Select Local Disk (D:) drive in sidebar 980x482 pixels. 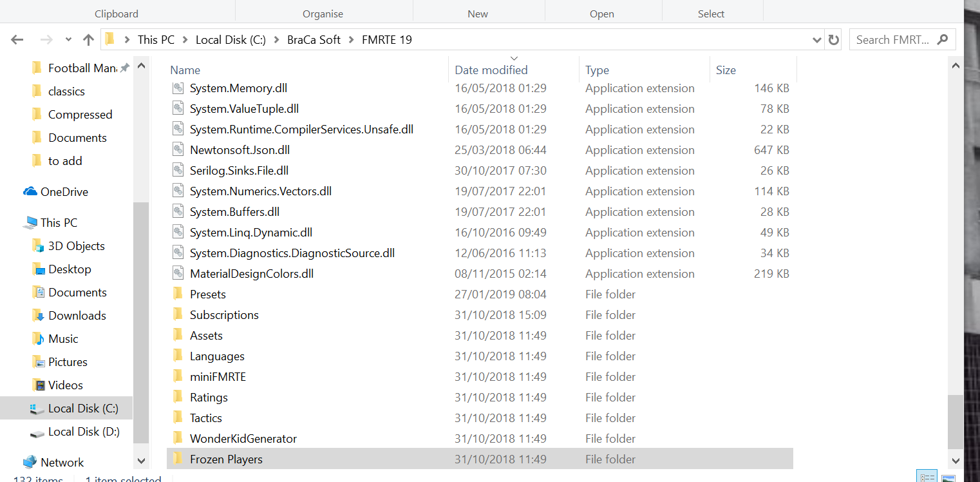click(x=84, y=432)
